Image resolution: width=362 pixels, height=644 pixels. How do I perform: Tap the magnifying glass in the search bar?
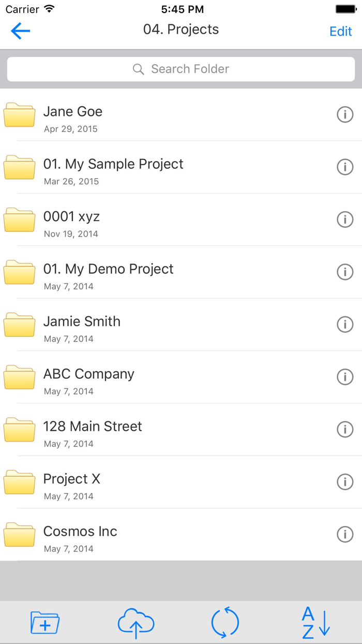point(138,69)
